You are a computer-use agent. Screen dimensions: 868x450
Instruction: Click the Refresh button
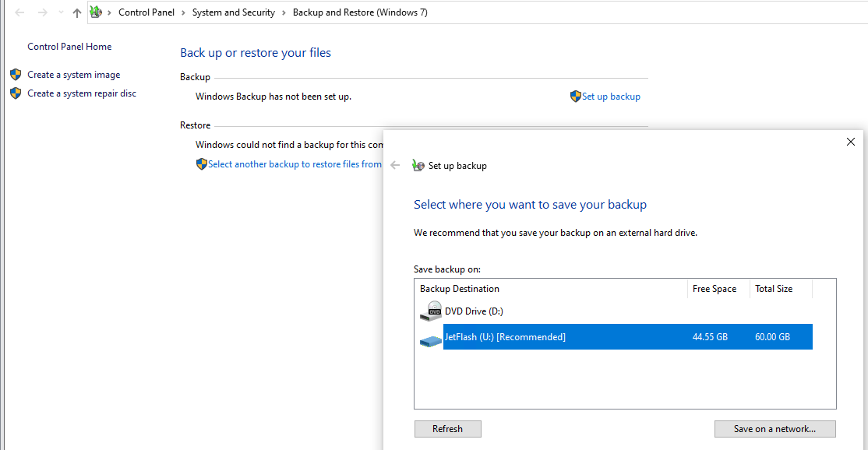click(x=448, y=429)
